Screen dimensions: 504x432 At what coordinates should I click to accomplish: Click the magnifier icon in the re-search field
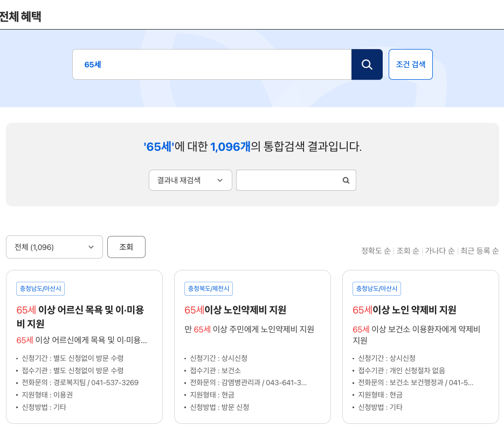pyautogui.click(x=346, y=180)
